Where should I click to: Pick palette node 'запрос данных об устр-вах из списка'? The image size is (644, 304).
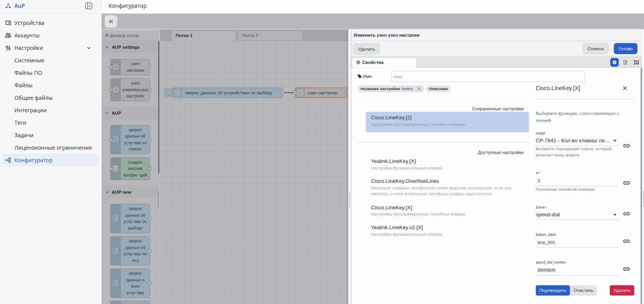[130, 140]
